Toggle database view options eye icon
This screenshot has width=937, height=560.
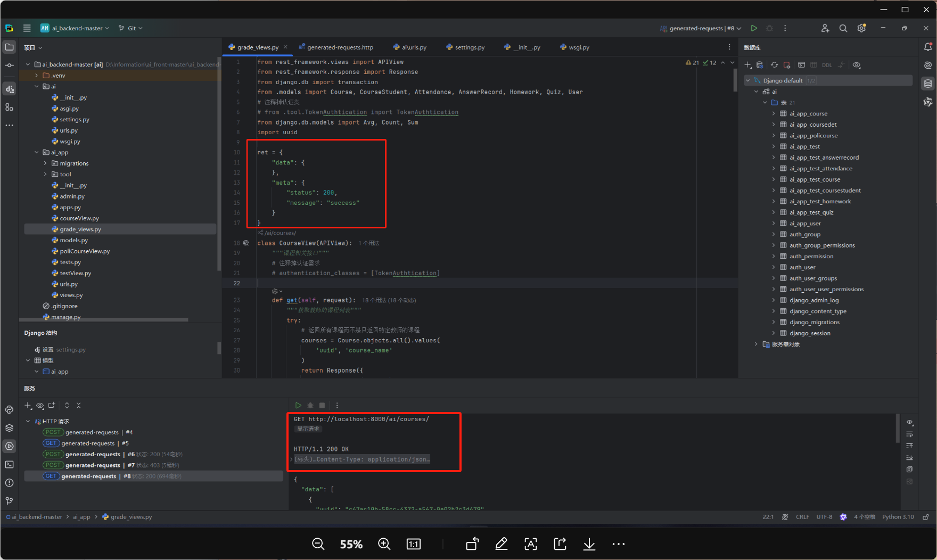coord(857,65)
